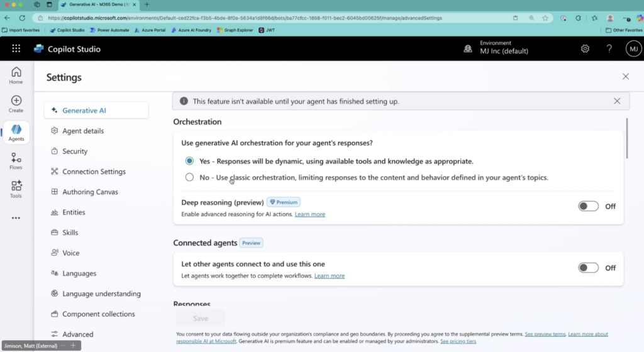This screenshot has height=352, width=644.
Task: Open the app launcher waffle icon
Action: (16, 48)
